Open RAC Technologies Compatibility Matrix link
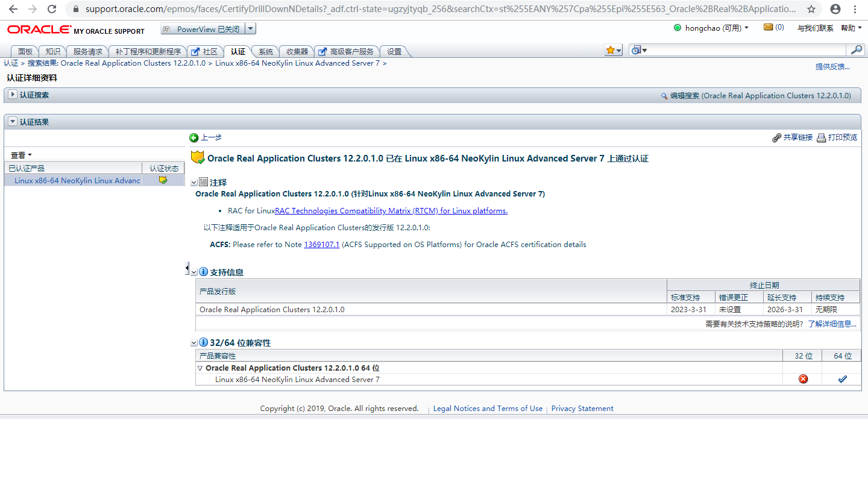This screenshot has width=868, height=496. point(391,211)
